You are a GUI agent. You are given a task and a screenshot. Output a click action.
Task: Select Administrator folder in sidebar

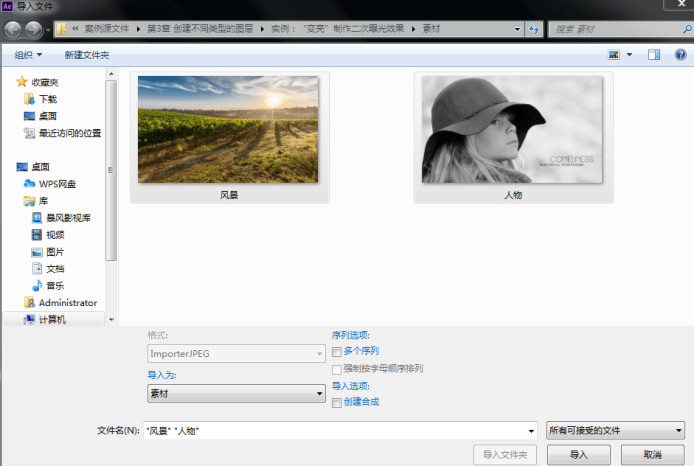pyautogui.click(x=61, y=303)
